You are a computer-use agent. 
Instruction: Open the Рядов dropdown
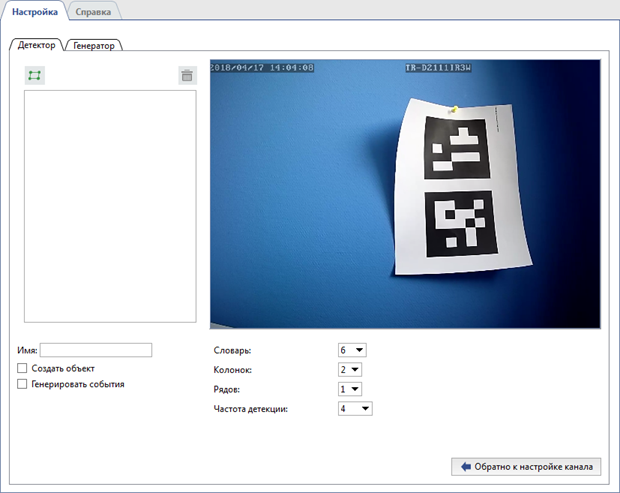[x=350, y=389]
